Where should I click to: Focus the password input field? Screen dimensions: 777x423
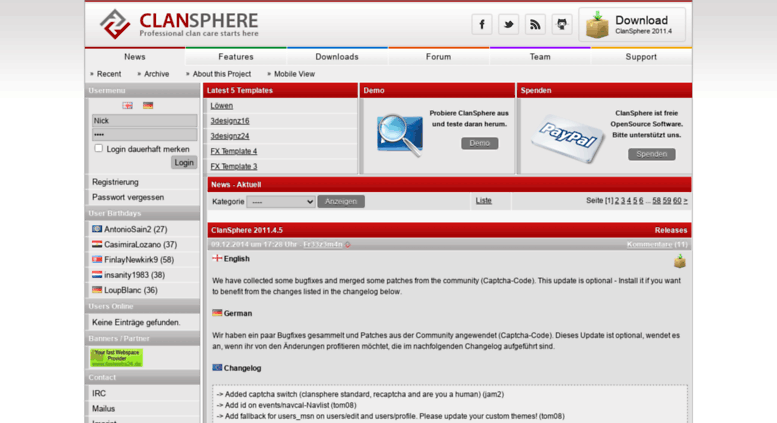[x=144, y=135]
